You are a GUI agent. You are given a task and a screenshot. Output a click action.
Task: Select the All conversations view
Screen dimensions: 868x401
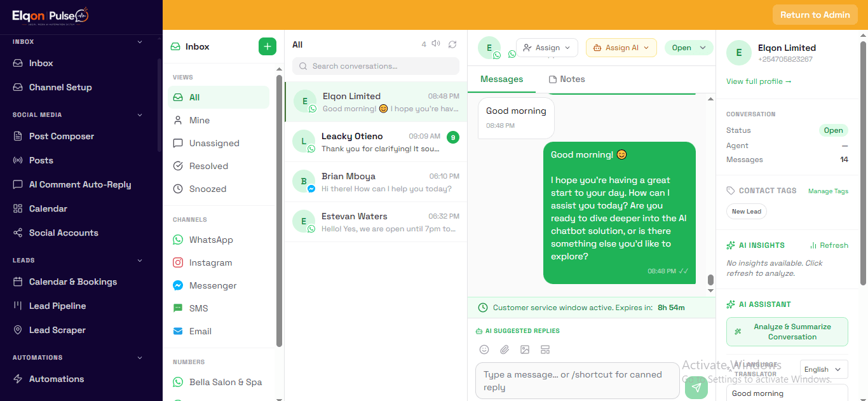pos(219,97)
